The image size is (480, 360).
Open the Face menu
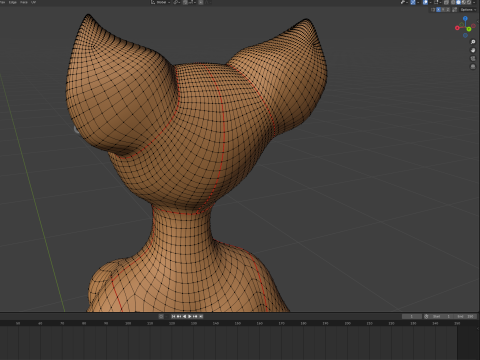coord(24,2)
